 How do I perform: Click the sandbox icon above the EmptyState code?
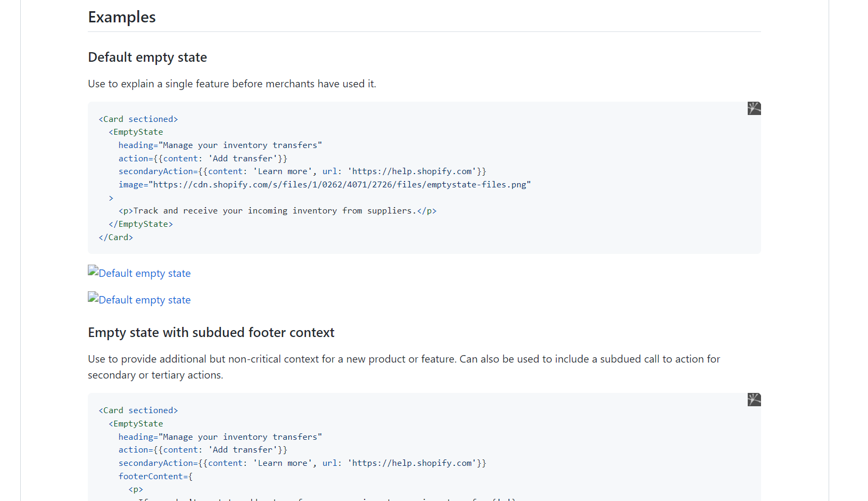pyautogui.click(x=754, y=108)
